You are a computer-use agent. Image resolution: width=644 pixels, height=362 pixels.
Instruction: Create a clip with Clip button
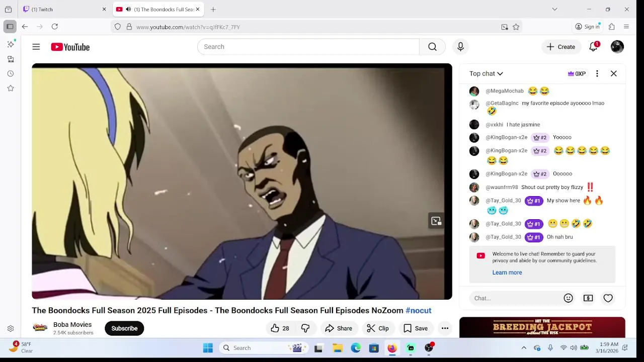pyautogui.click(x=378, y=328)
